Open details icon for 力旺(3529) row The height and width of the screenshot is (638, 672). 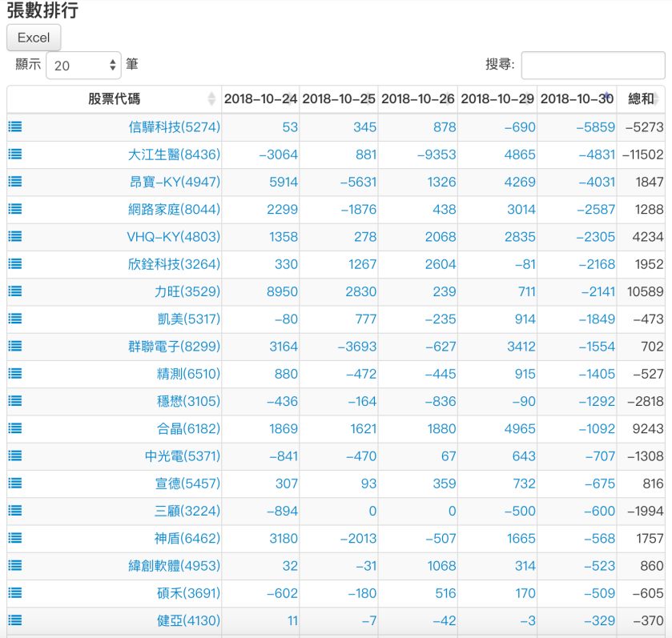tap(14, 291)
